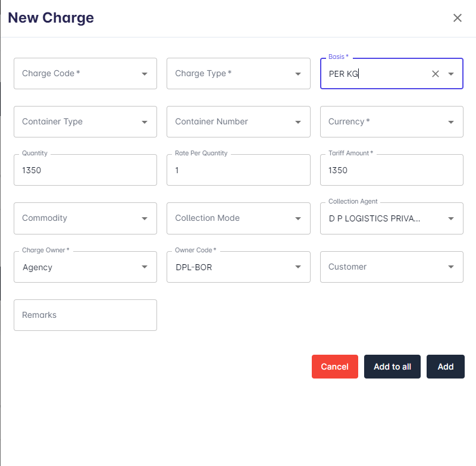
Task: Expand the Customer dropdown
Action: (x=451, y=267)
